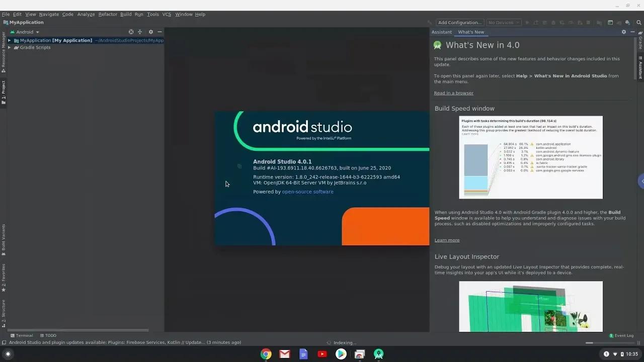Screen dimensions: 644x362
Task: Open Google Docs shelf icon
Action: (x=303, y=354)
